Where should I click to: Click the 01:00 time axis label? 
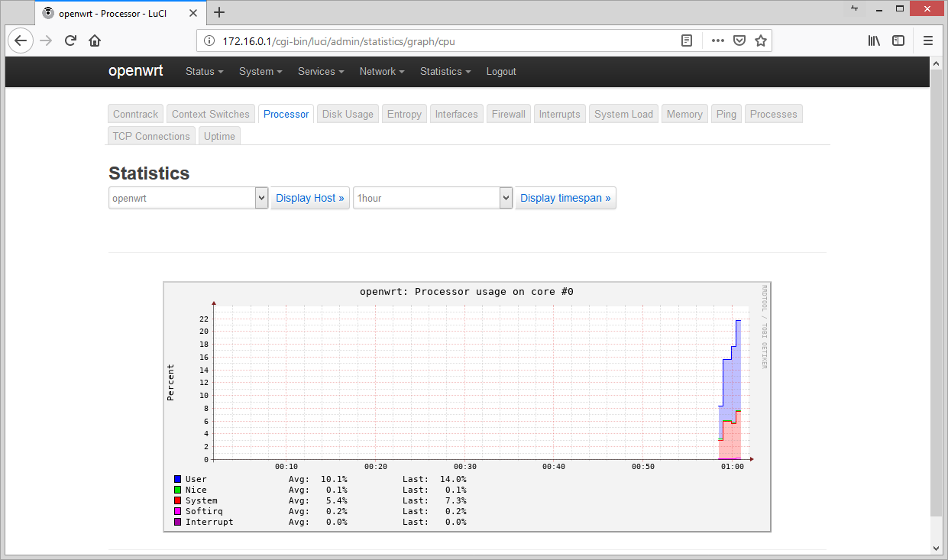click(732, 466)
